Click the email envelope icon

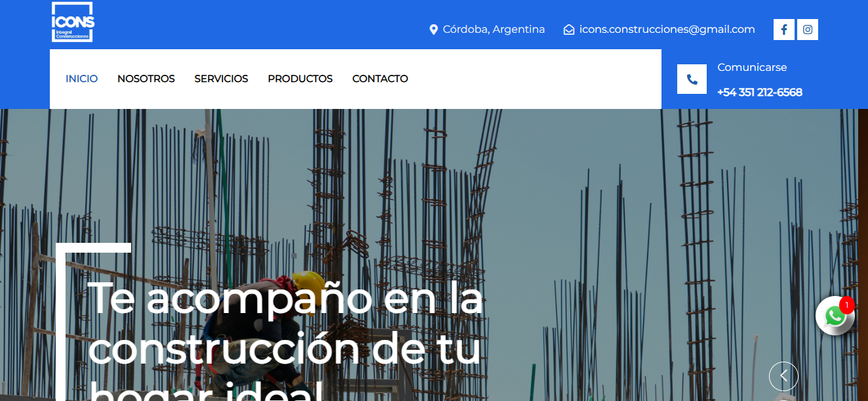pyautogui.click(x=569, y=30)
